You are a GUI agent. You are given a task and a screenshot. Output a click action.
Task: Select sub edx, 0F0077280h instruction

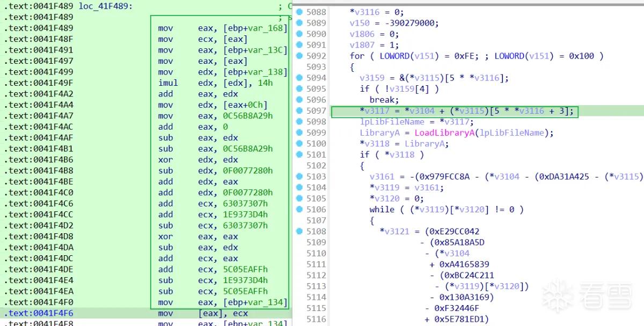pos(215,171)
